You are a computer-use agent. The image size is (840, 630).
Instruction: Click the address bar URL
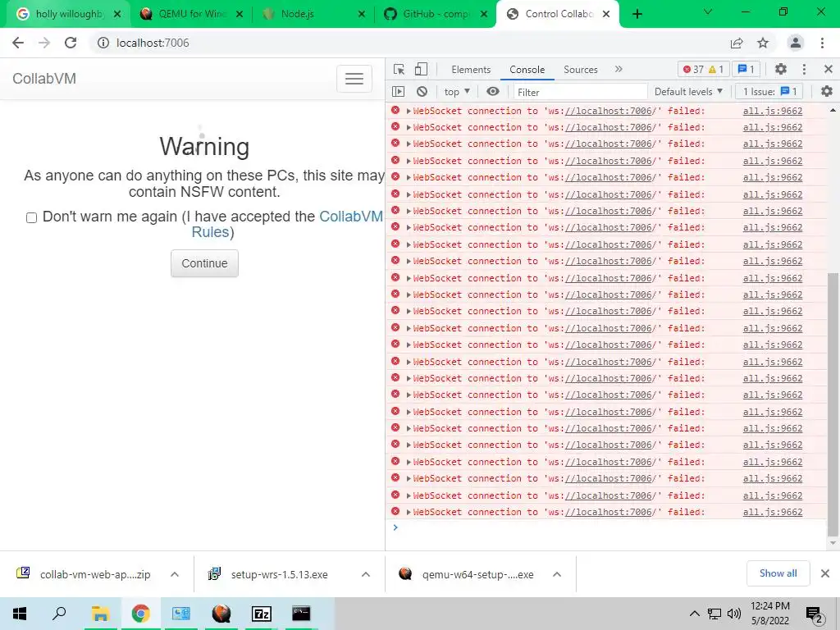153,43
